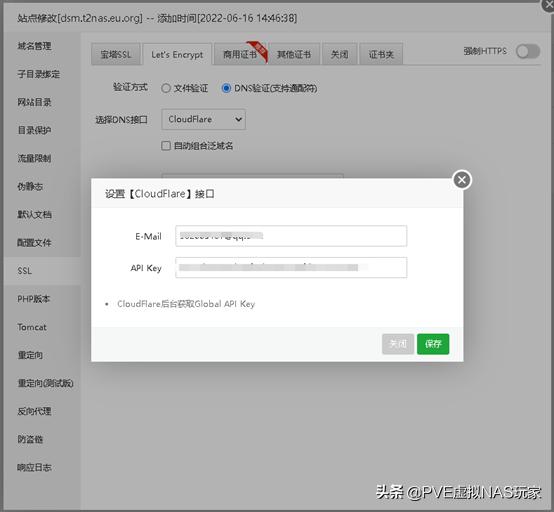Click the site modification window title text
Image resolution: width=554 pixels, height=512 pixels.
tap(157, 18)
